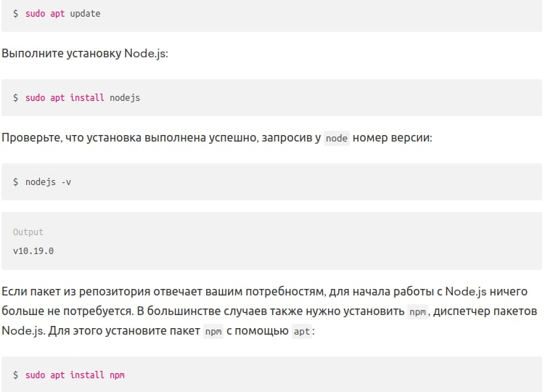The image size is (545, 392).
Task: Select the inline "node" code tag
Action: coord(337,139)
